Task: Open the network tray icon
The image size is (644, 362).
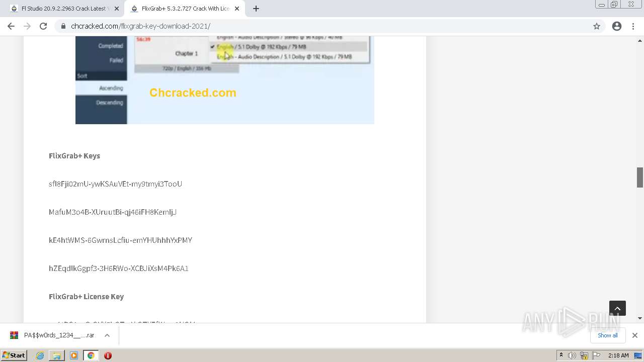Action: tap(584, 355)
